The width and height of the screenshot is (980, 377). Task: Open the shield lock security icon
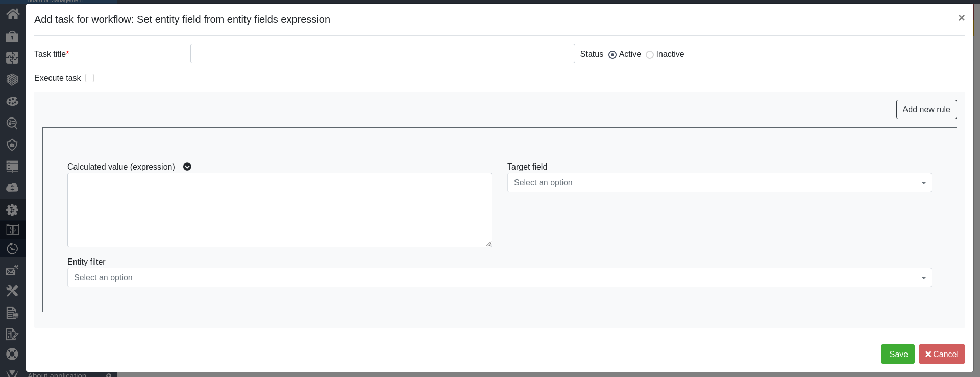(x=13, y=145)
